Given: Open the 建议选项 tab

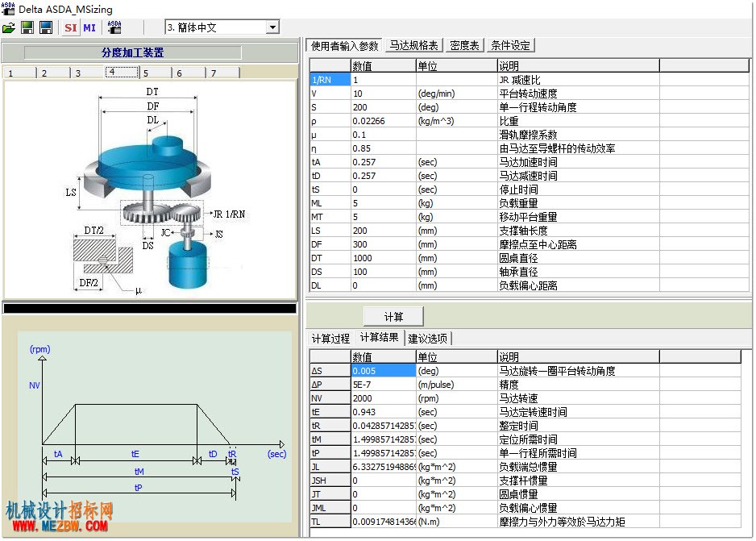Looking at the screenshot, I should point(428,339).
